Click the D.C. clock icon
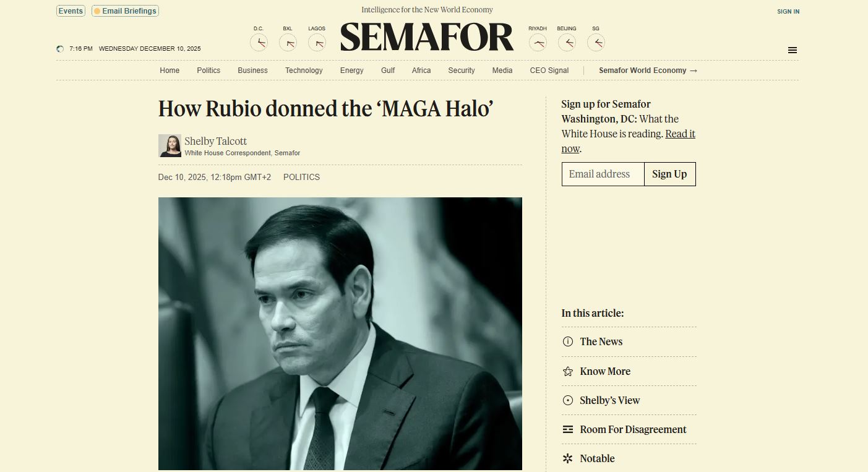Image resolution: width=868 pixels, height=472 pixels. 259,43
